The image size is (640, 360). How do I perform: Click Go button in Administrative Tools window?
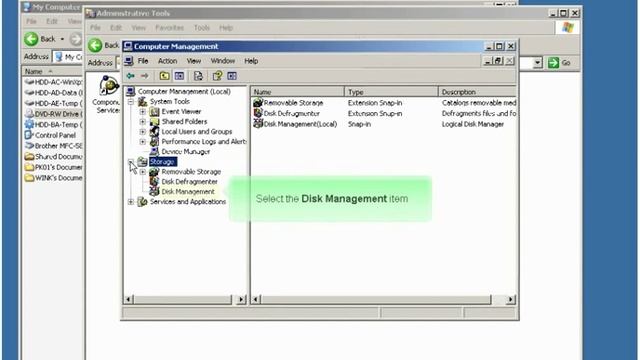[x=559, y=63]
